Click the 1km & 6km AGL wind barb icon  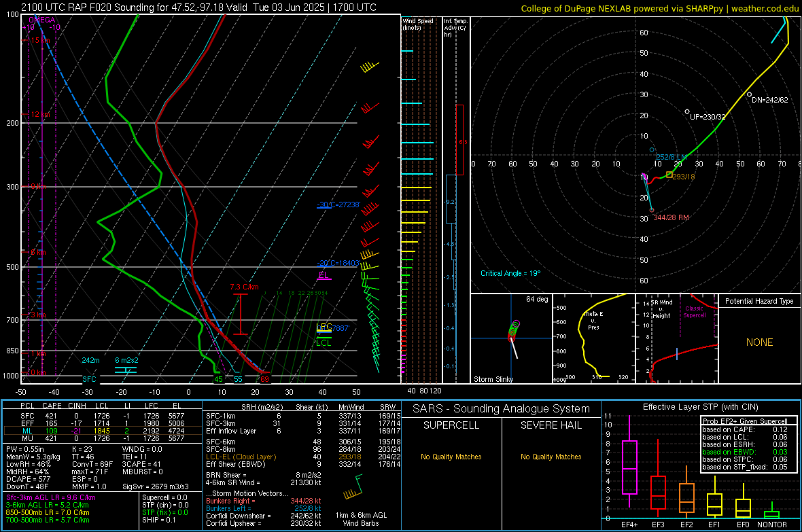coord(354,487)
